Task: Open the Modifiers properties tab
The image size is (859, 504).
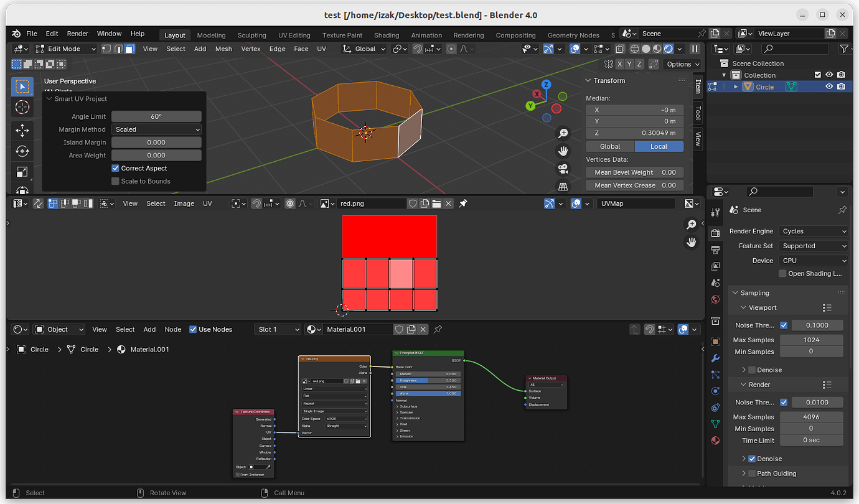Action: [x=715, y=358]
